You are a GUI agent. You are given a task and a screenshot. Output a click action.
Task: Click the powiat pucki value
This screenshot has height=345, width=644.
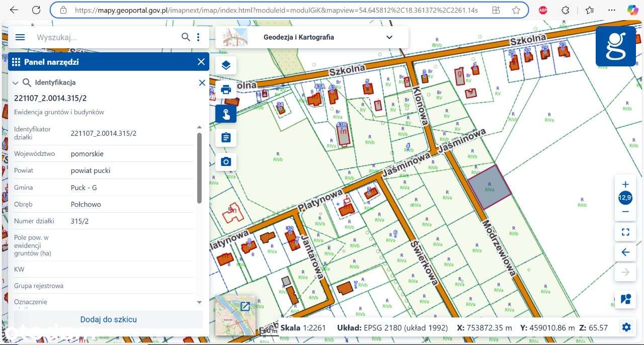pyautogui.click(x=91, y=170)
